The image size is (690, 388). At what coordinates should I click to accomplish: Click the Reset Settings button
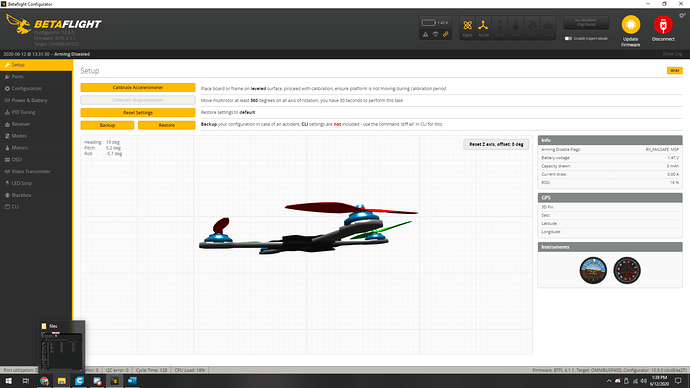[138, 113]
